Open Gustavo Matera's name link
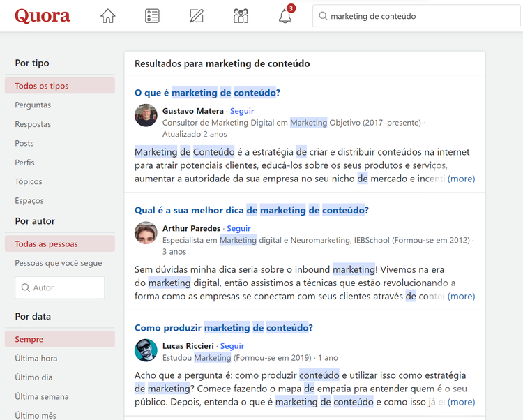523x420 pixels. (x=192, y=111)
